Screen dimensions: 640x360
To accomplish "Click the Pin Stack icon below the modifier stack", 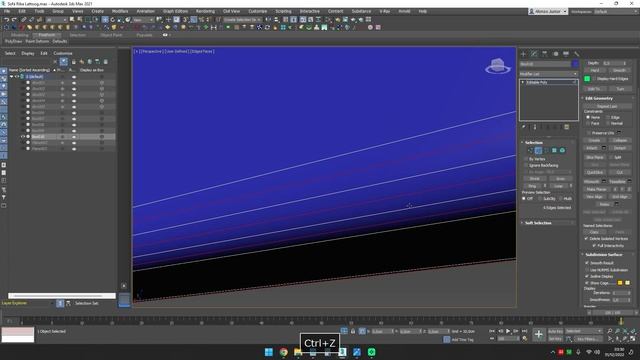I will 524,127.
